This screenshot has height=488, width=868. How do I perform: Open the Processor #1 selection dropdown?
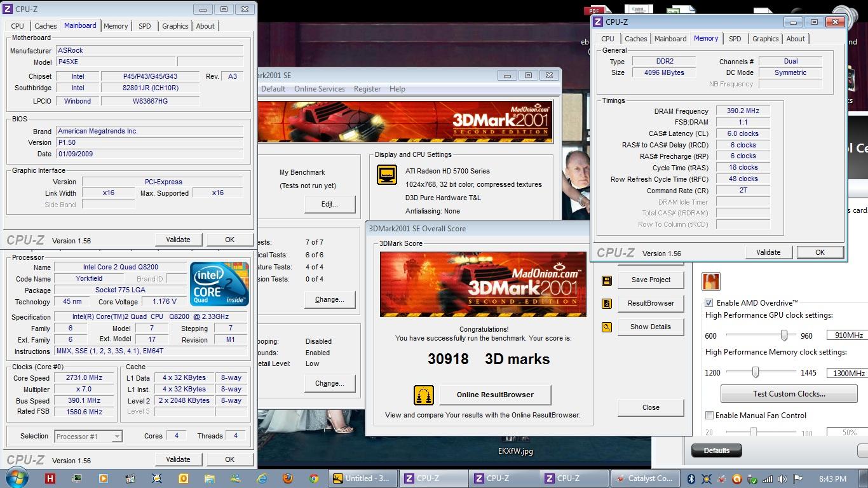click(x=88, y=436)
